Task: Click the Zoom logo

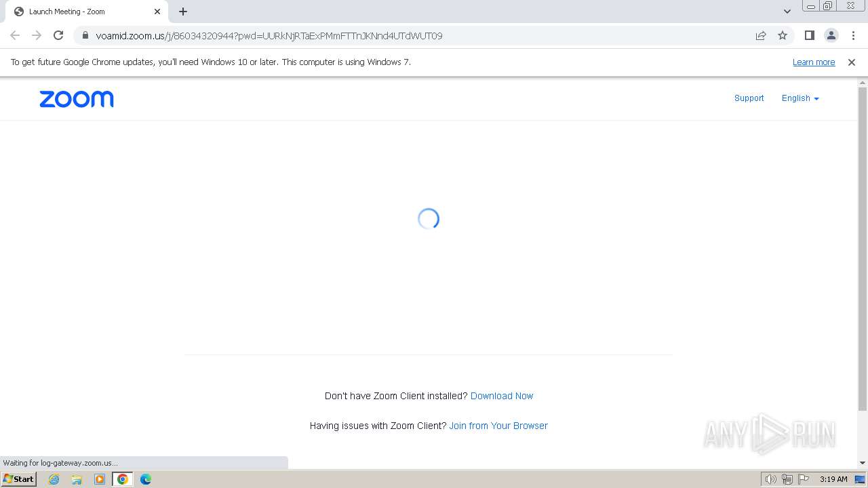Action: [x=77, y=99]
